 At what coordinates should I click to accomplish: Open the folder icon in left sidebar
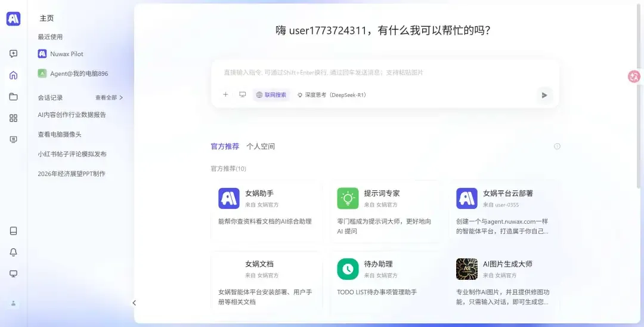(x=13, y=97)
